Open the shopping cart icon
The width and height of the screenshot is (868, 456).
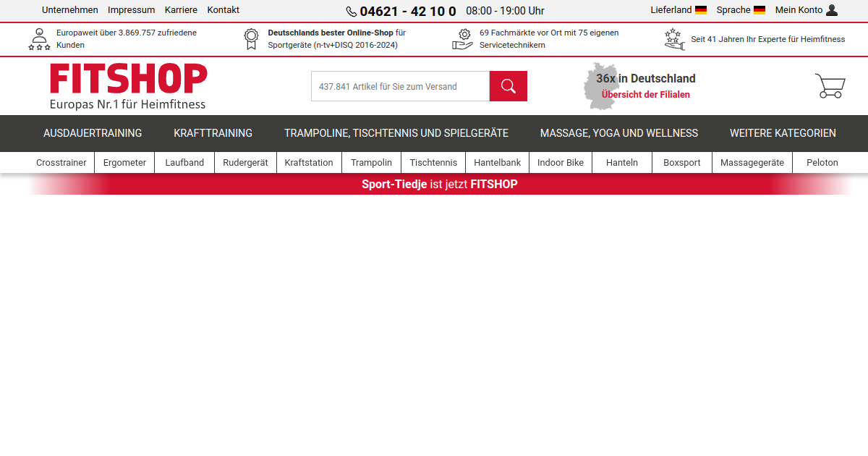(x=830, y=85)
